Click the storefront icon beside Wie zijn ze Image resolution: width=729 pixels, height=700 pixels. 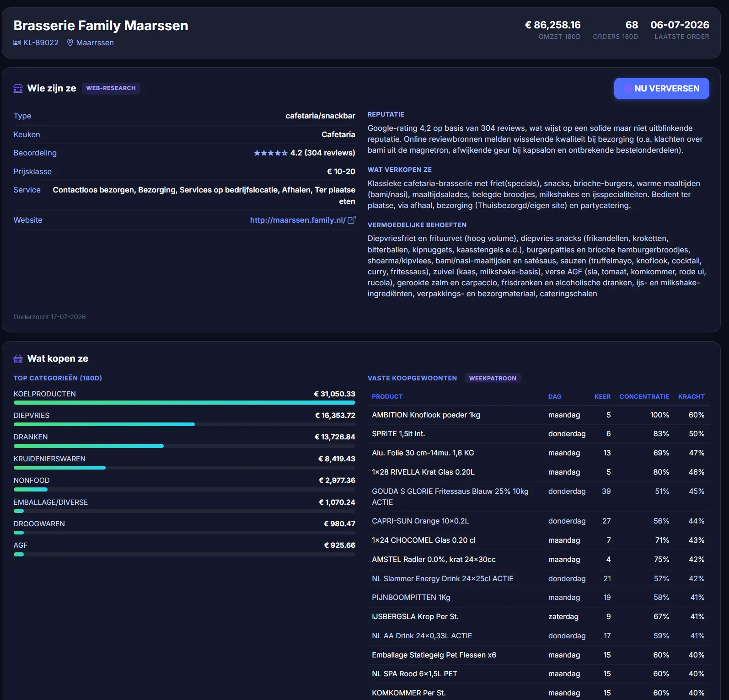[x=18, y=88]
